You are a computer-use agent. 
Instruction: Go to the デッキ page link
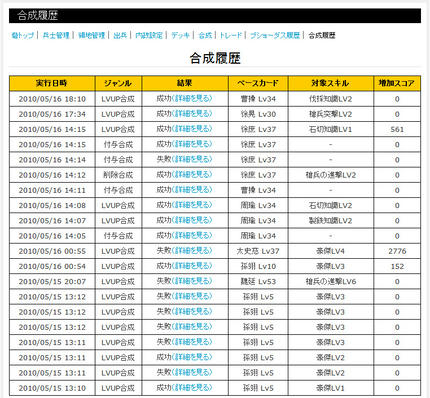pyautogui.click(x=180, y=35)
